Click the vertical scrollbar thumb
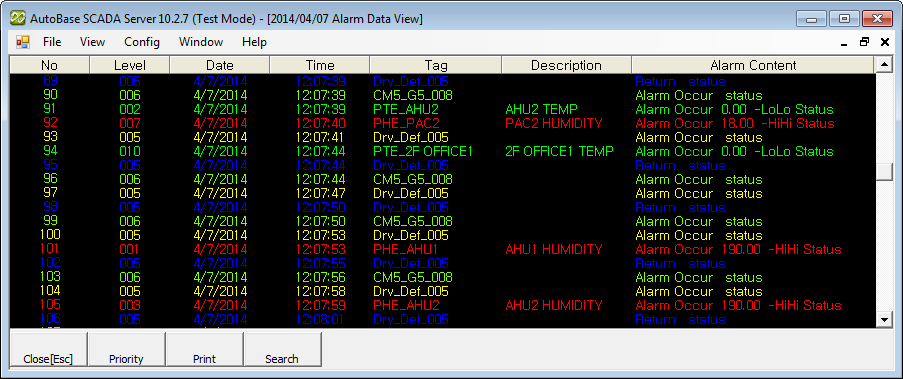This screenshot has width=903, height=379. tap(883, 172)
